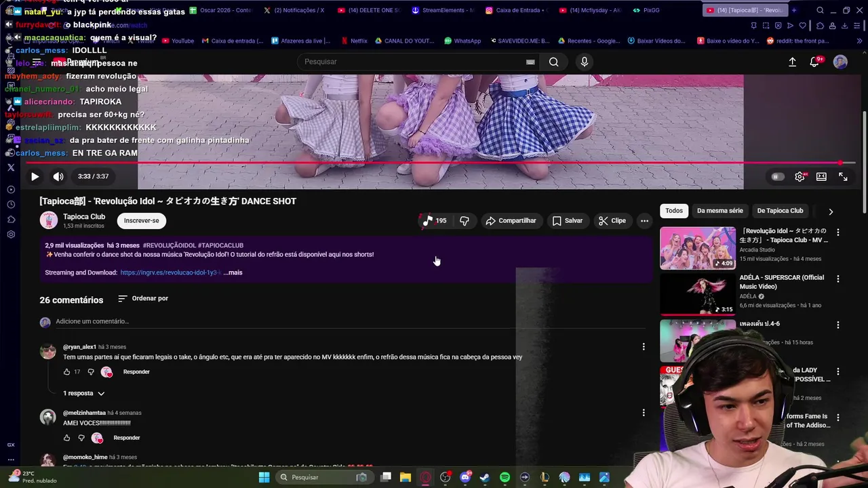Play the paused YouTube video

[x=35, y=176]
